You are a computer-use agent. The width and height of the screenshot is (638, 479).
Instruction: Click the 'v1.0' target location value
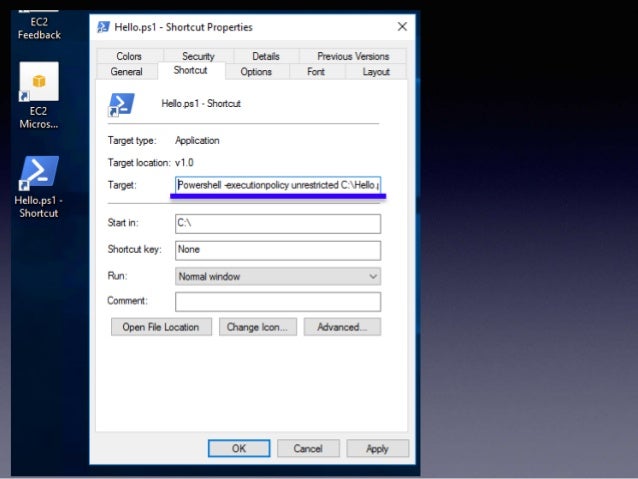[184, 163]
